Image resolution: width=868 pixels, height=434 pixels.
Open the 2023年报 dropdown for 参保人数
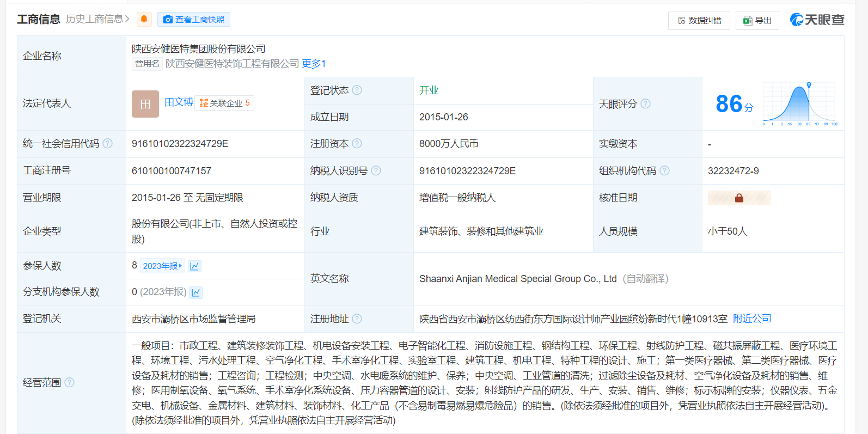(162, 266)
